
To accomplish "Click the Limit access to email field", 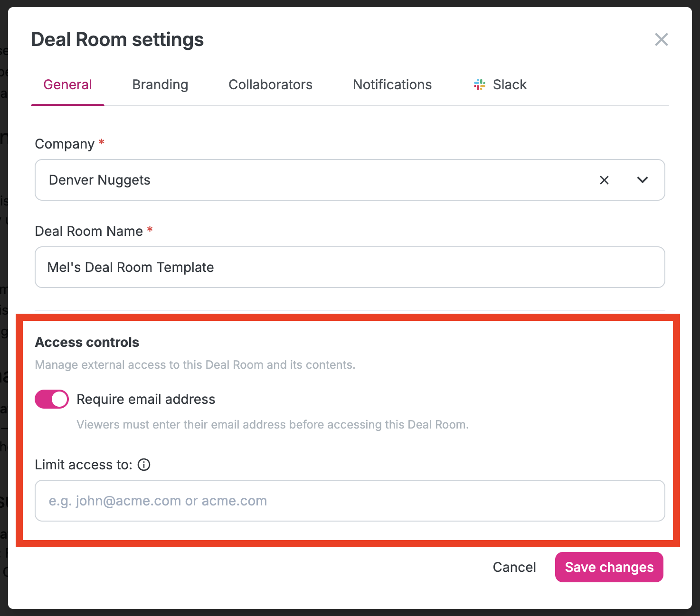I will pyautogui.click(x=350, y=501).
